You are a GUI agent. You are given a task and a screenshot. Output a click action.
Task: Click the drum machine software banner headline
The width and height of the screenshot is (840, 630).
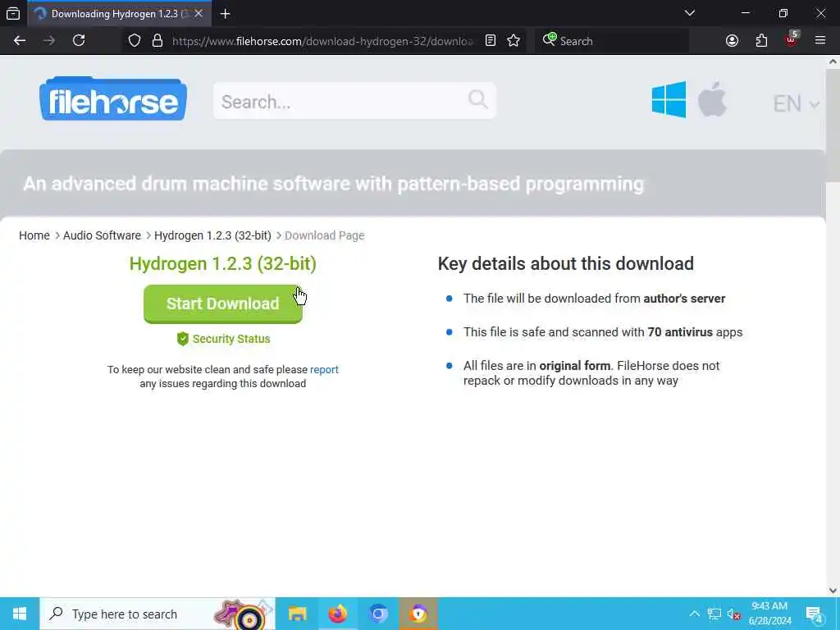pyautogui.click(x=333, y=184)
